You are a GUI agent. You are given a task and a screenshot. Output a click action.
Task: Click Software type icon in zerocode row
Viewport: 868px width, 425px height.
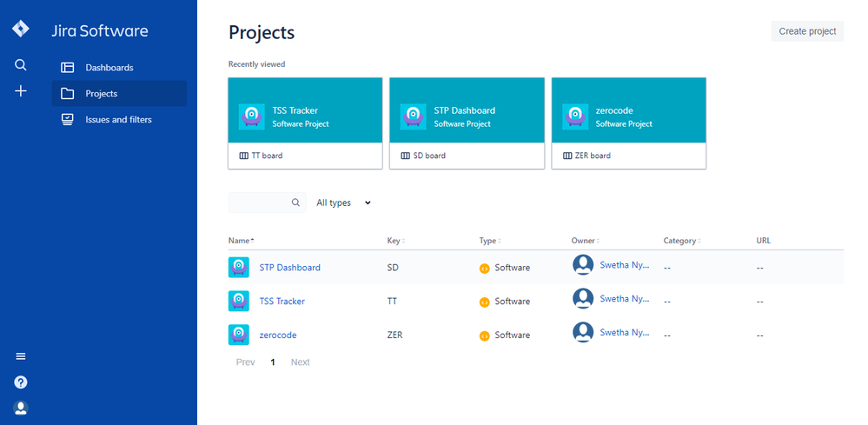pos(484,335)
